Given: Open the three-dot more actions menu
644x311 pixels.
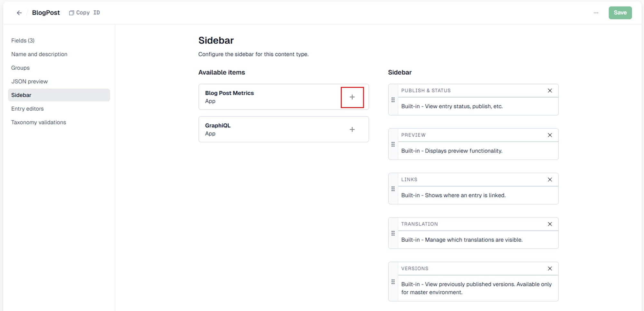Looking at the screenshot, I should click(x=596, y=13).
